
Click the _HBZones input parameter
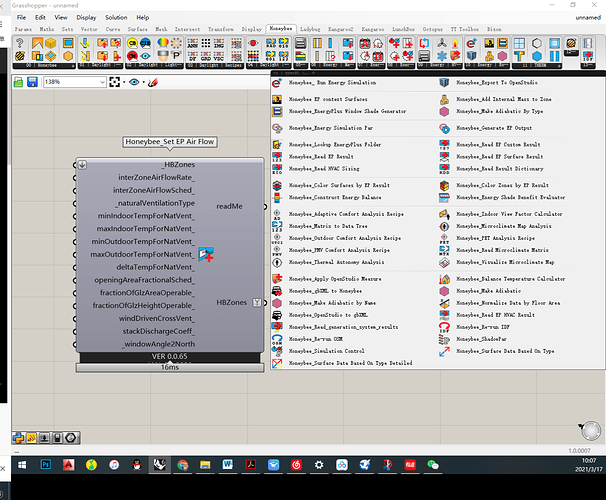pyautogui.click(x=178, y=165)
